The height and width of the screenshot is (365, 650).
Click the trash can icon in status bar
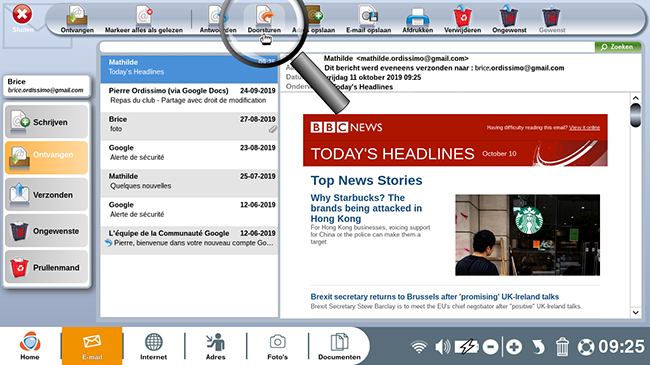562,347
